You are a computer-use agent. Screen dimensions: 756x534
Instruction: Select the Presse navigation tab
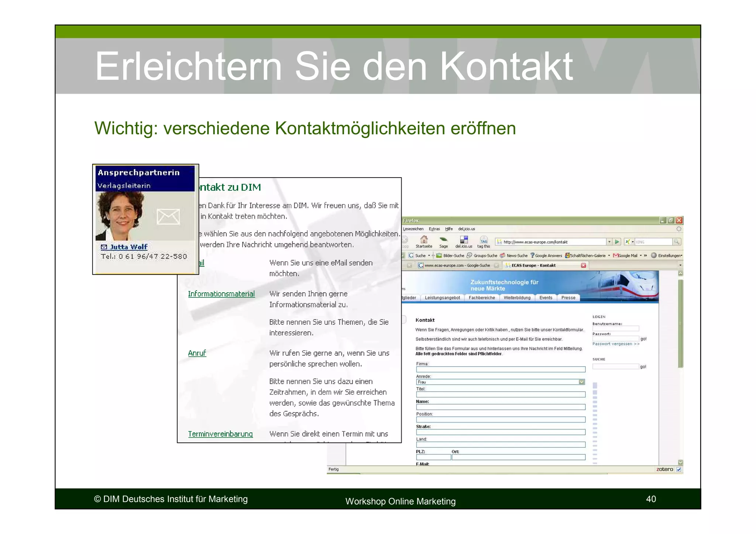pos(568,298)
